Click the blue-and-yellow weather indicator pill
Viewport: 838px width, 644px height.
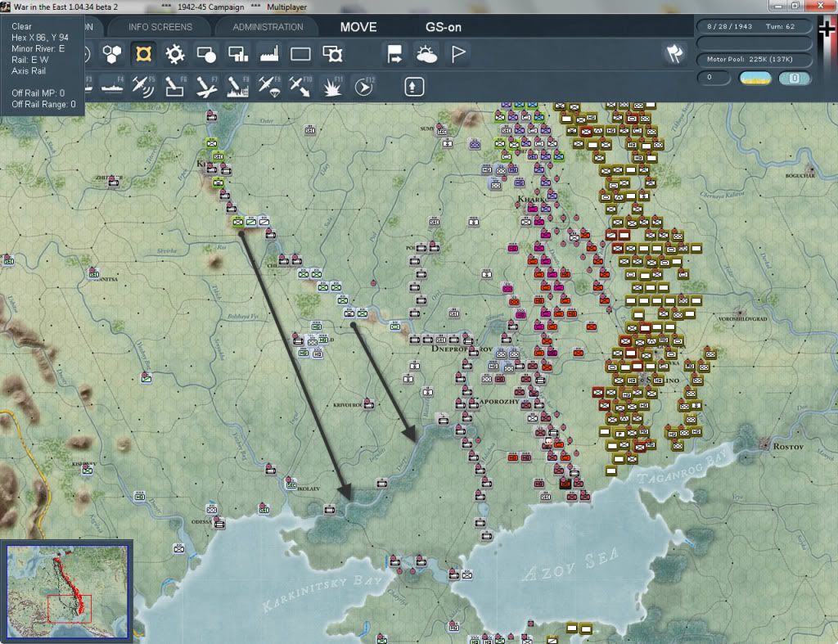click(755, 78)
